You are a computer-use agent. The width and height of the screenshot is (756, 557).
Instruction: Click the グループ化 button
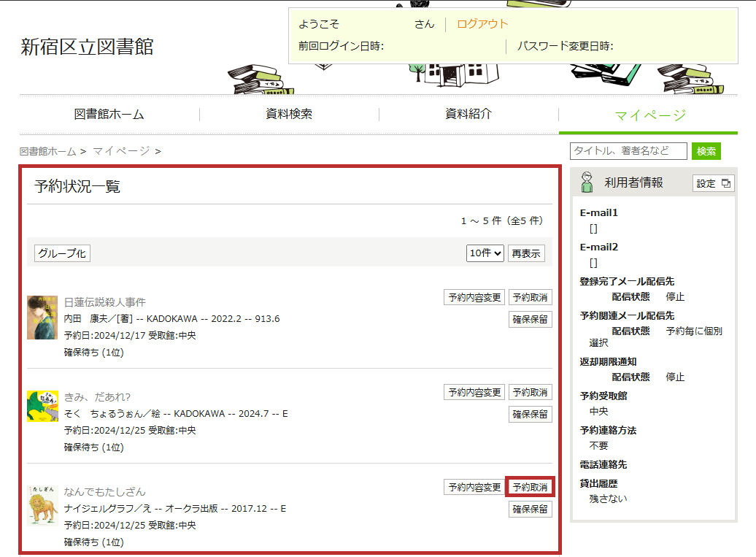point(62,253)
